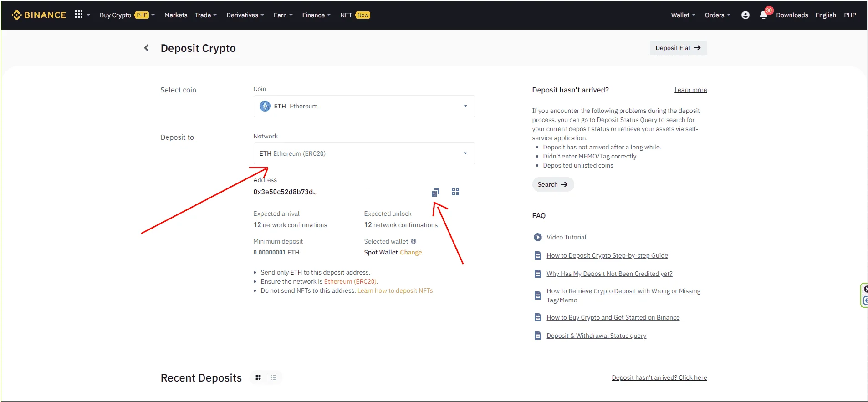Copy the deposit address with copy icon

[435, 192]
